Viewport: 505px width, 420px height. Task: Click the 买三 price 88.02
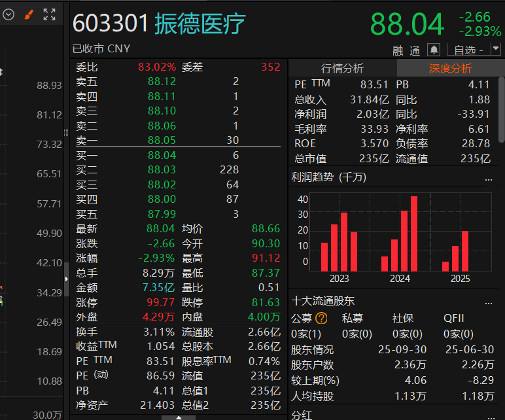pos(162,184)
